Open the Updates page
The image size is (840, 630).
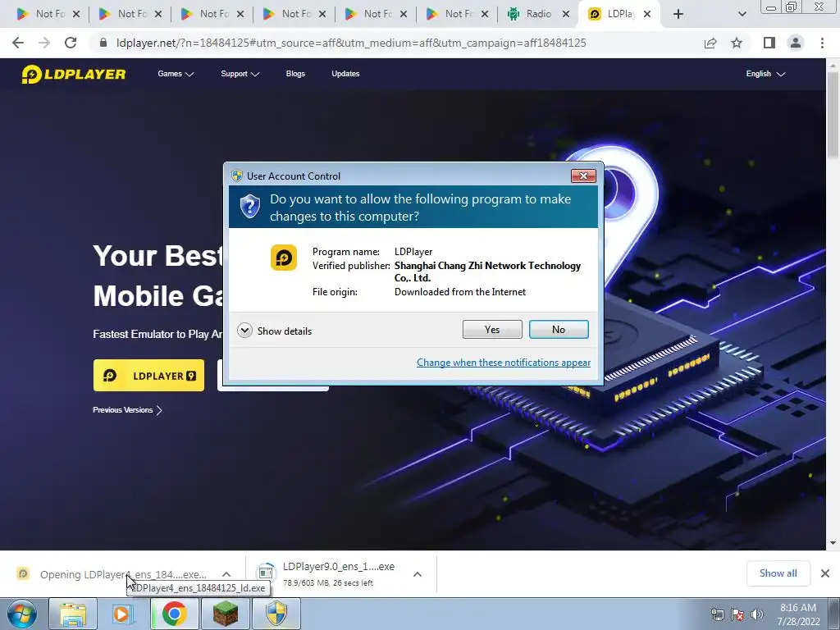pyautogui.click(x=345, y=74)
